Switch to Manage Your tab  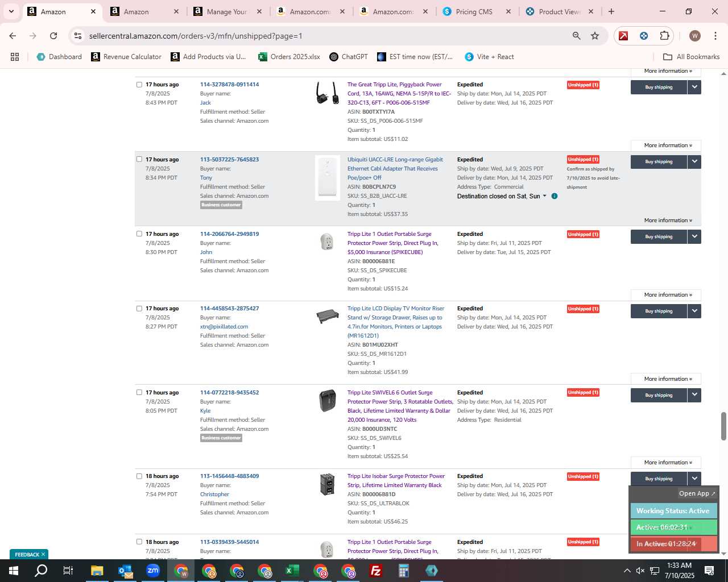tap(226, 11)
